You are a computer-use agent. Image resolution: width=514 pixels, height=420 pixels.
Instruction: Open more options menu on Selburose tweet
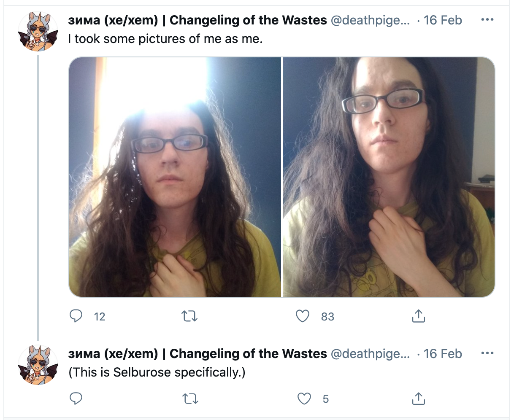[487, 353]
